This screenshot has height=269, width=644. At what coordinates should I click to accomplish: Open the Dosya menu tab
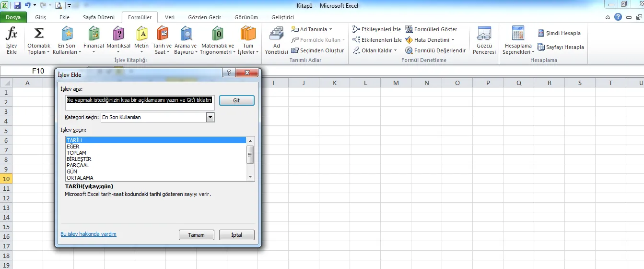click(13, 17)
